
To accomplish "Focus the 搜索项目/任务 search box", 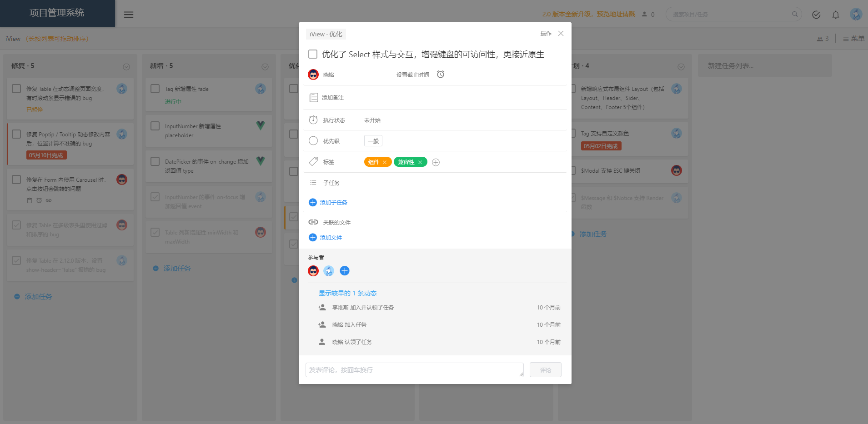I will click(x=733, y=14).
